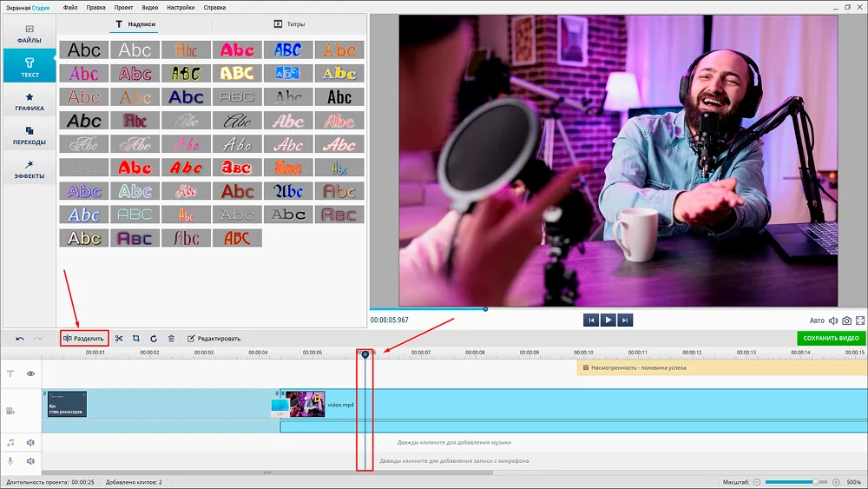Click the rotate clip icon
This screenshot has width=868, height=489.
click(x=154, y=339)
